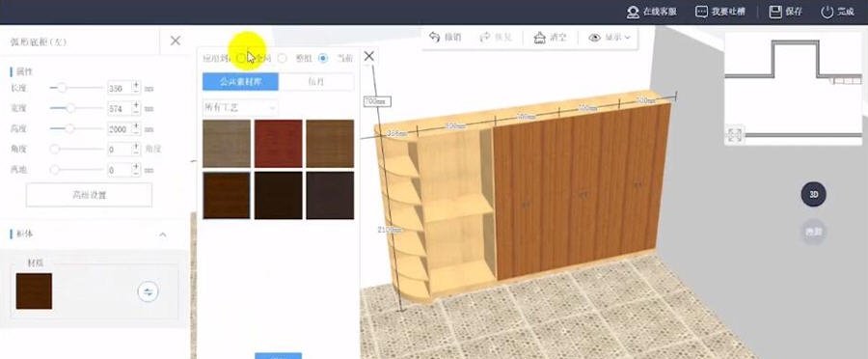
Task: Clear the scene with 清空
Action: 550,38
